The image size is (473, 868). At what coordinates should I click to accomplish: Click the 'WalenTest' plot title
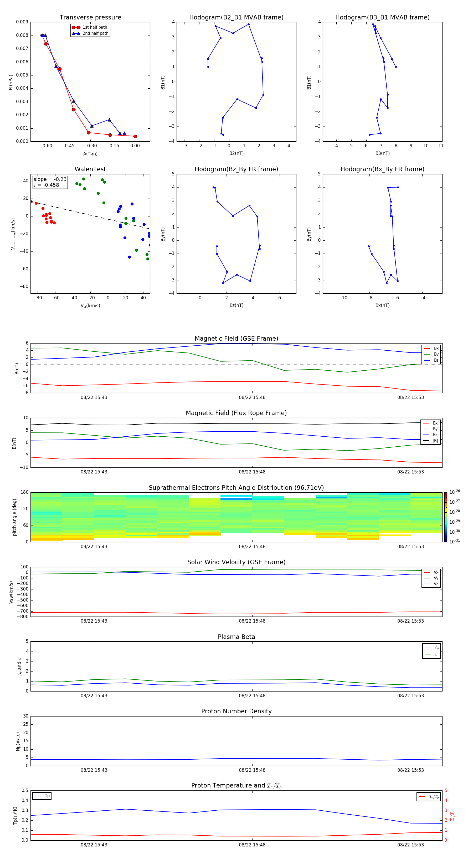click(x=90, y=169)
